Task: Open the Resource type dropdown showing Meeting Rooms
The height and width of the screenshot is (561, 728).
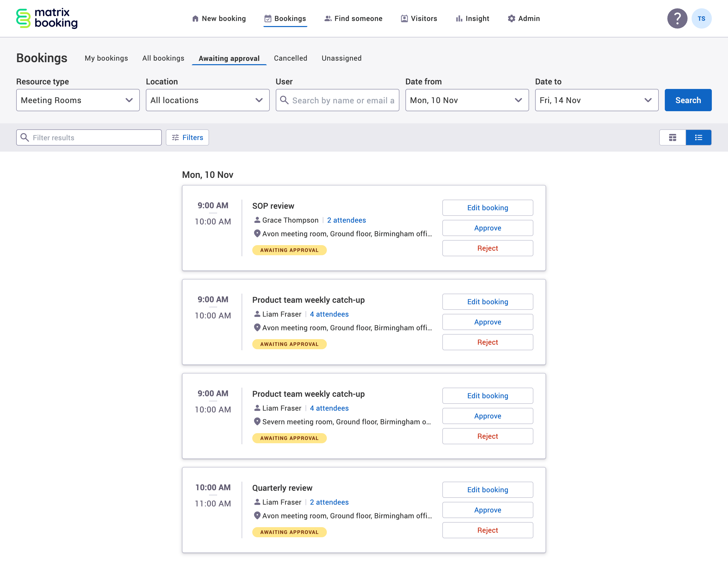Action: [x=78, y=100]
